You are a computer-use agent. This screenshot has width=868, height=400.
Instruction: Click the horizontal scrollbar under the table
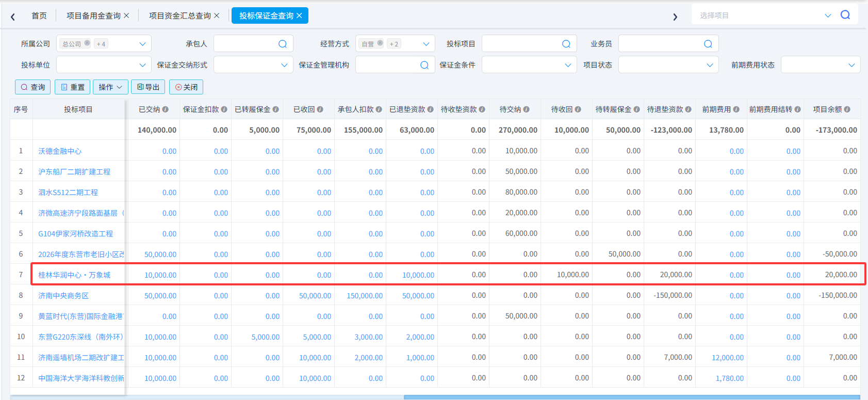632,397
